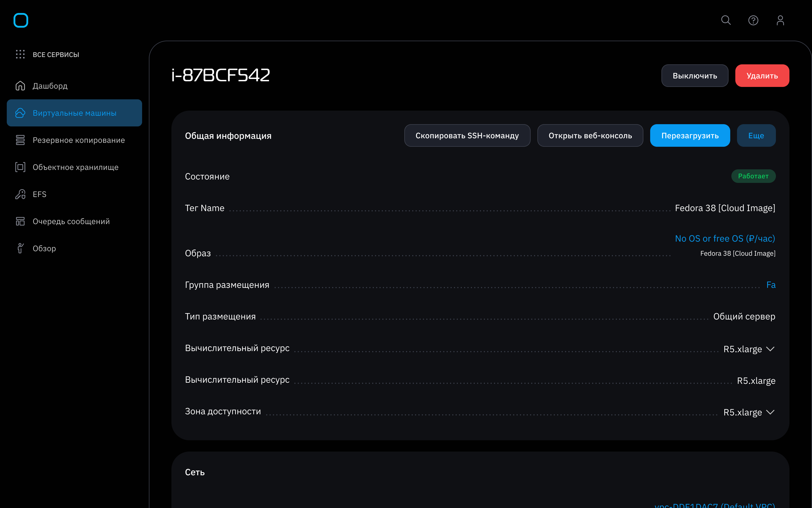Click the home icon for Дашборд
Viewport: 812px width, 508px height.
(x=20, y=86)
